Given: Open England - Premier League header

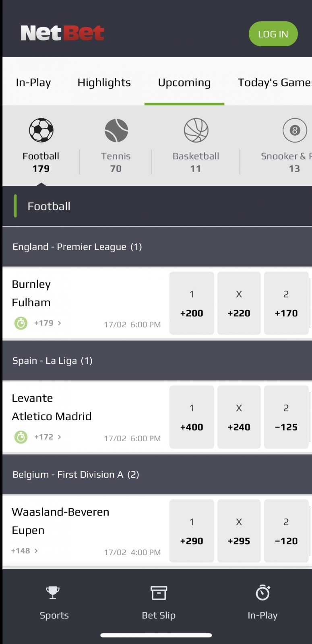Looking at the screenshot, I should [77, 247].
